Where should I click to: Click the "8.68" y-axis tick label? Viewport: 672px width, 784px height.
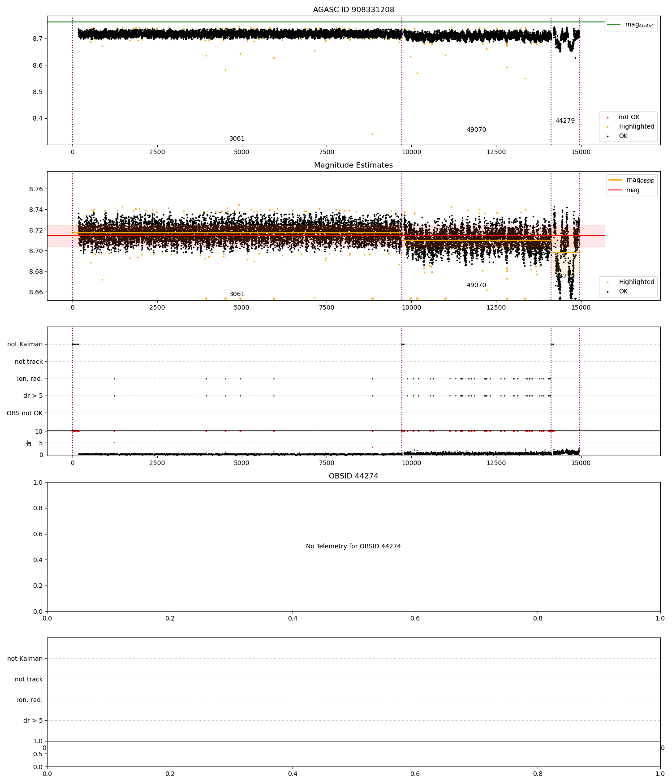tap(36, 272)
